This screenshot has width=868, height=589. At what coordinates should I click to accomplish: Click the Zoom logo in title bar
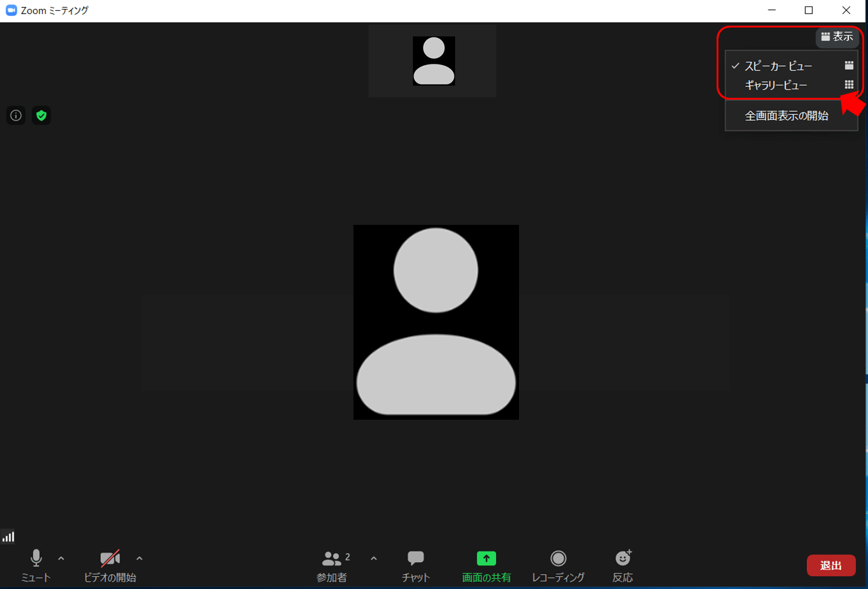tap(11, 10)
